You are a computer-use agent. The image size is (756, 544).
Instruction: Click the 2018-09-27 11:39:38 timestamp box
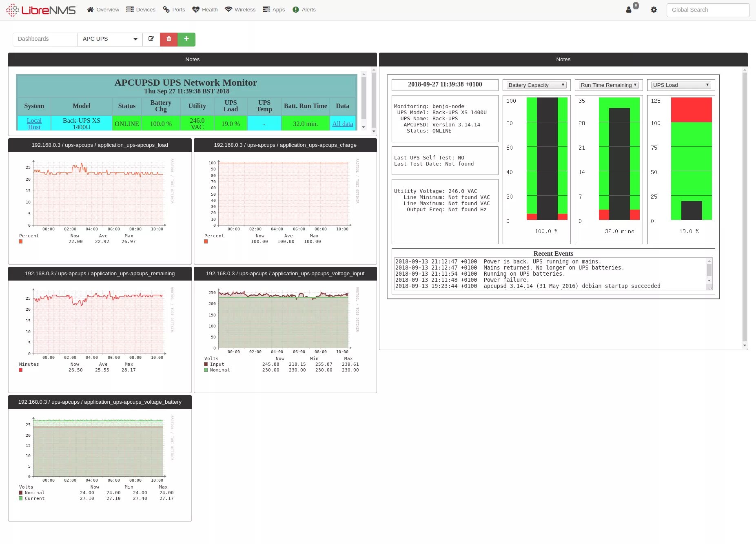tap(445, 85)
